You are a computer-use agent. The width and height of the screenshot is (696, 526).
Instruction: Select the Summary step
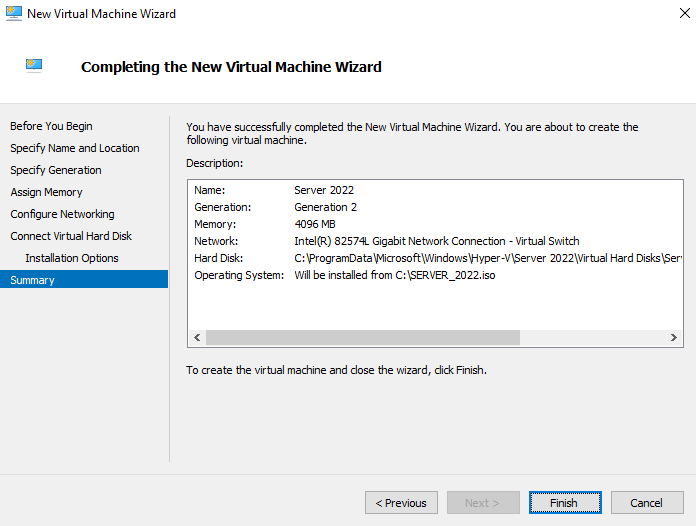[x=84, y=280]
